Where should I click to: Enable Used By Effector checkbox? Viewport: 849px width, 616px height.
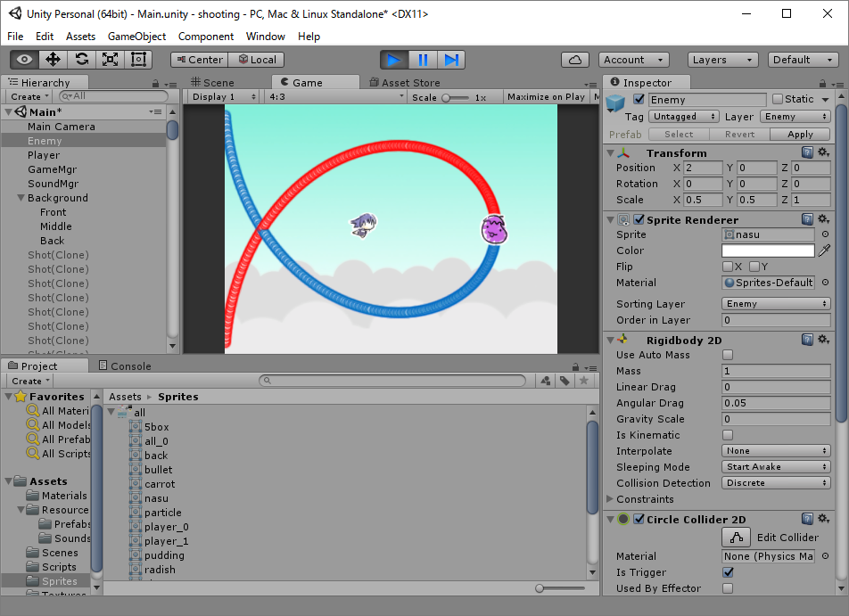(x=728, y=587)
